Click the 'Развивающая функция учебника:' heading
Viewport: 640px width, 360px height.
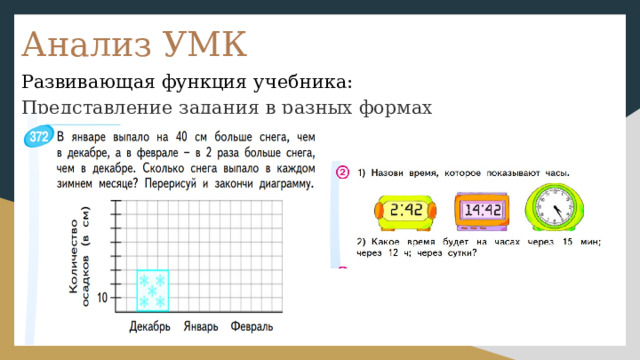coord(187,82)
